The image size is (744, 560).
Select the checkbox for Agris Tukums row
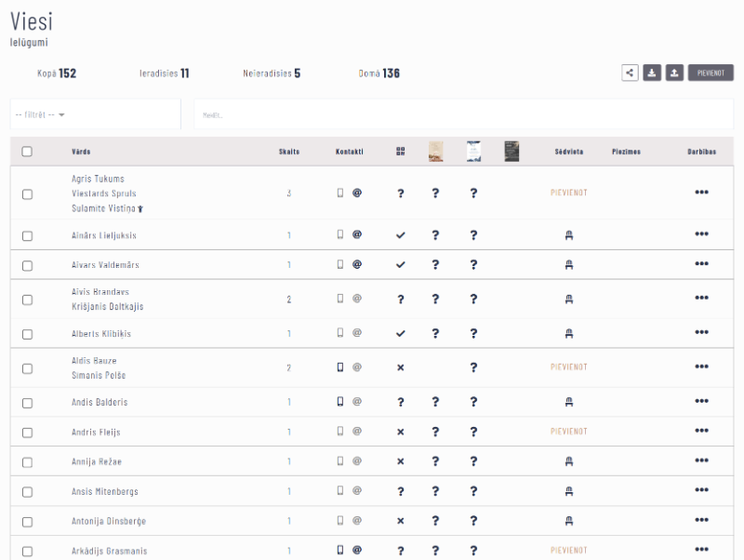[x=27, y=193]
